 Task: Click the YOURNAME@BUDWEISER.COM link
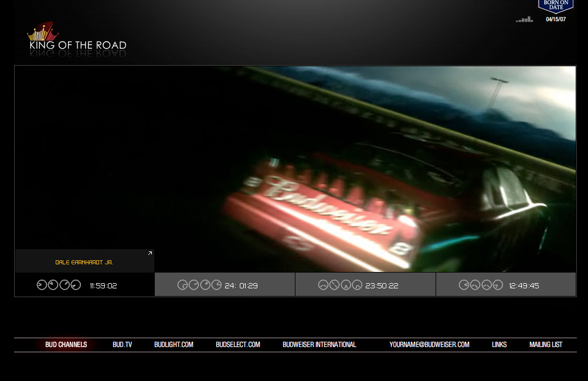point(429,345)
